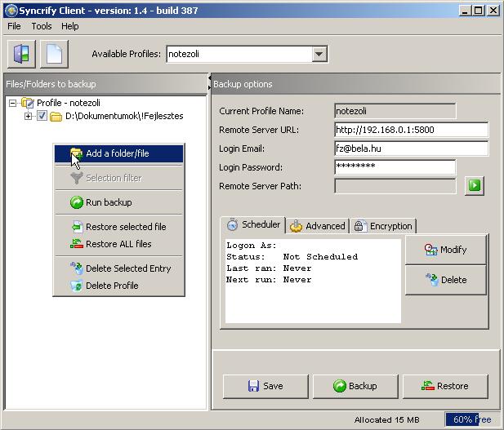Click the Current Profile Name field

point(395,111)
